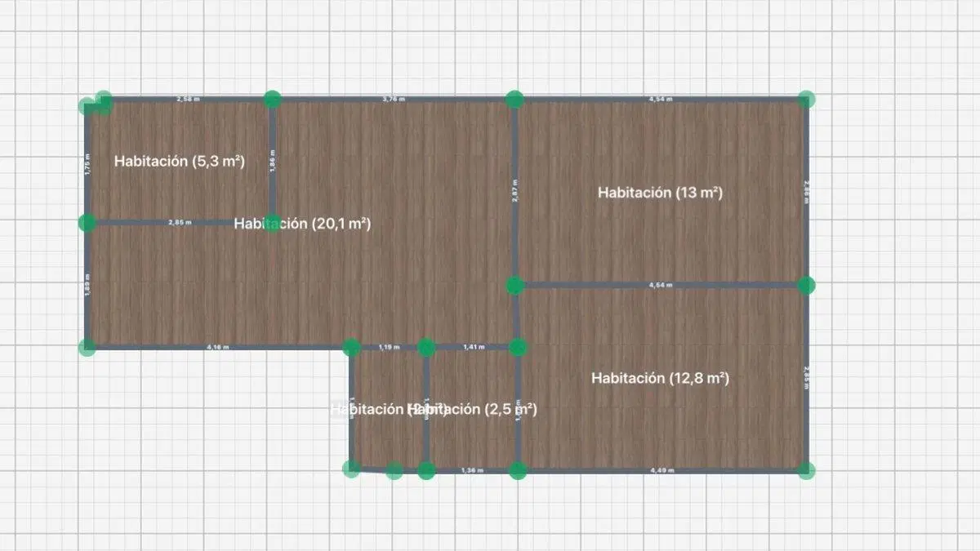The image size is (980, 551).
Task: Select the node joining the 2,58 m and 3,76 m walls
Action: (x=273, y=100)
